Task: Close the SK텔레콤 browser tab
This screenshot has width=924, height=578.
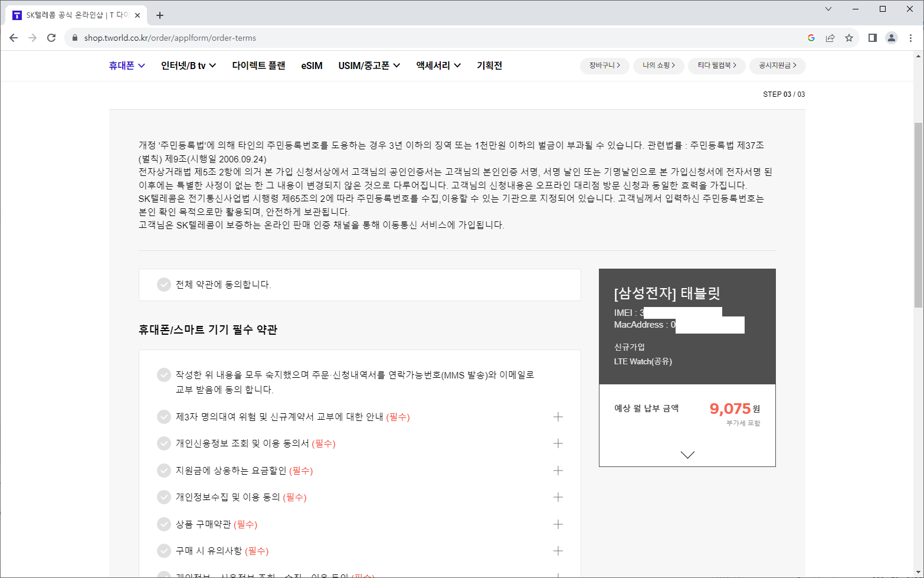Action: click(138, 15)
